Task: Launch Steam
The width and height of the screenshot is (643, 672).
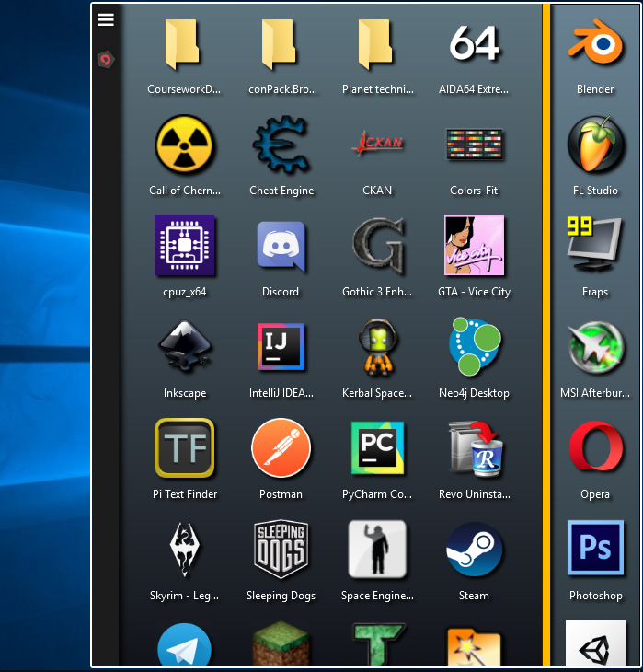Action: coord(475,549)
